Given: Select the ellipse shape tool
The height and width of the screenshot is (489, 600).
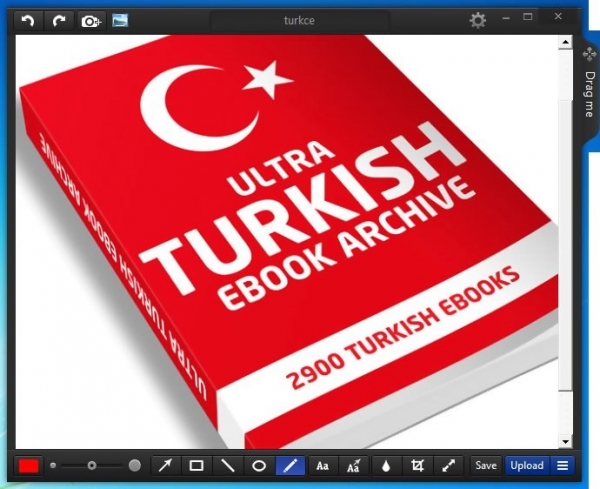Looking at the screenshot, I should point(259,466).
